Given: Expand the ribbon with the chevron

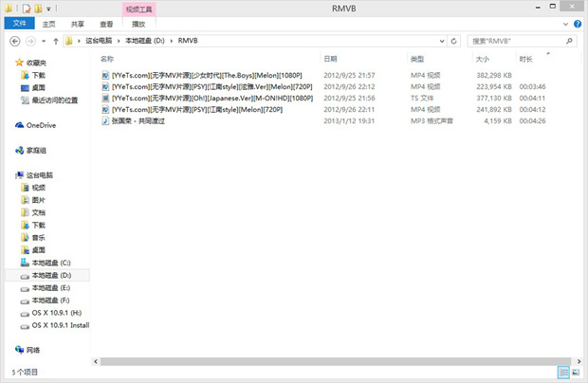Looking at the screenshot, I should coord(566,25).
